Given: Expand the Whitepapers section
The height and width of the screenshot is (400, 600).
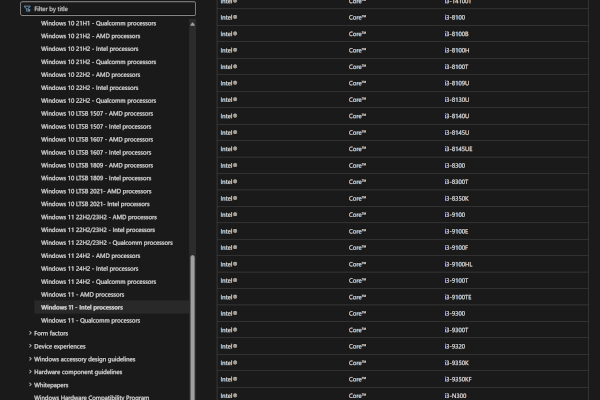Looking at the screenshot, I should pyautogui.click(x=52, y=385).
